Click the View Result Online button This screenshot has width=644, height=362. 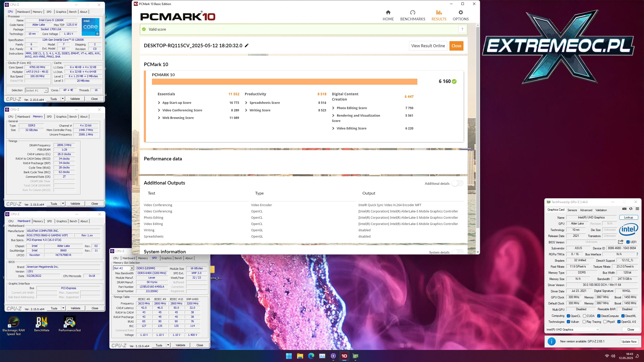(x=428, y=46)
